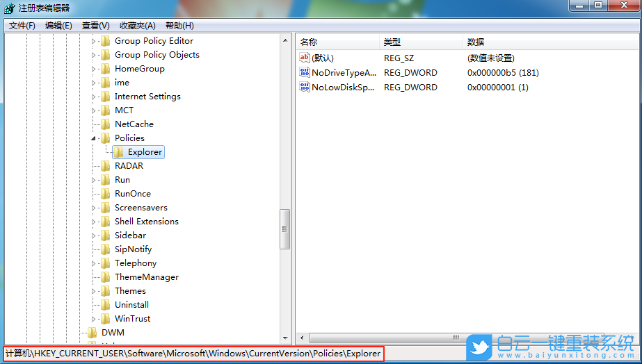The height and width of the screenshot is (364, 642).
Task: Expand the Group Policy Editor node
Action: tap(94, 41)
